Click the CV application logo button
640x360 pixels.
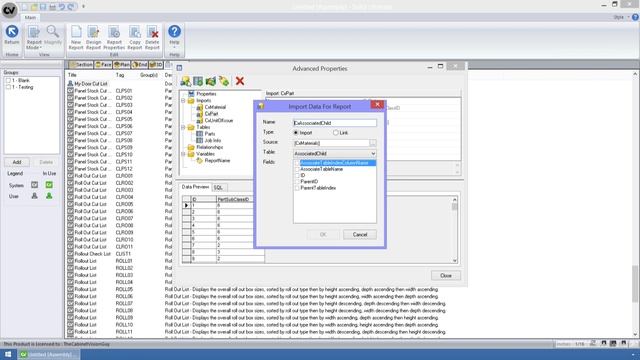pyautogui.click(x=9, y=10)
